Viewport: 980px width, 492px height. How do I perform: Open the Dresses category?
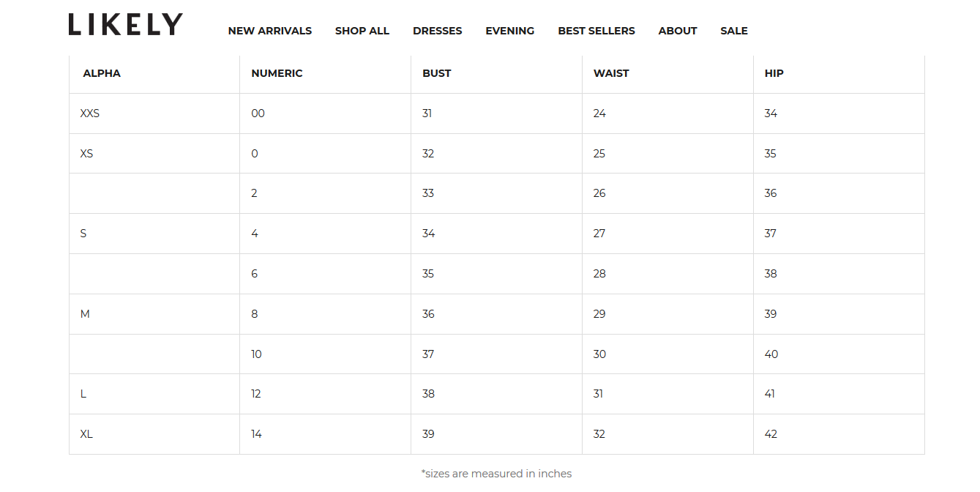pos(437,31)
